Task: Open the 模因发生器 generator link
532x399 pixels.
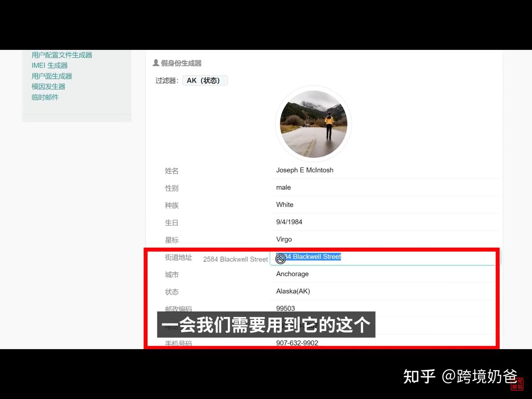Action: tap(48, 86)
